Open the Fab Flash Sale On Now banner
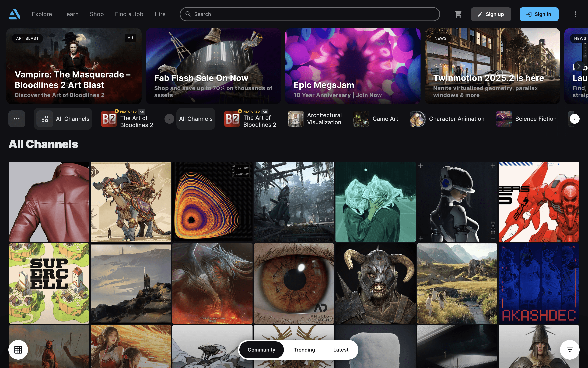This screenshot has width=588, height=368. tap(213, 66)
